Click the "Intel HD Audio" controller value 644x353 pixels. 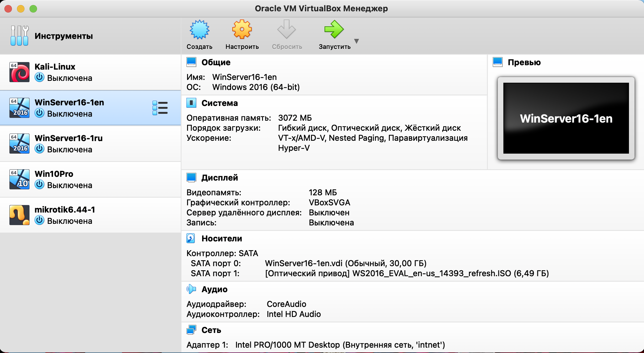coord(294,314)
